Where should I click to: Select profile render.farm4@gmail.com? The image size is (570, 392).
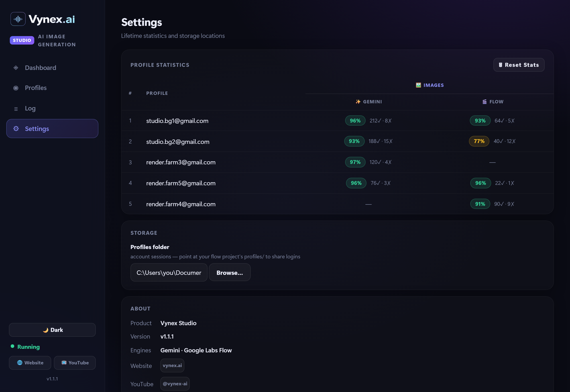(x=181, y=204)
